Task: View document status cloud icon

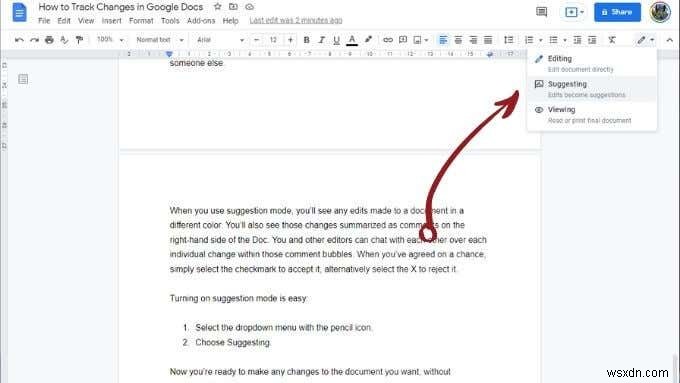Action: pyautogui.click(x=249, y=7)
